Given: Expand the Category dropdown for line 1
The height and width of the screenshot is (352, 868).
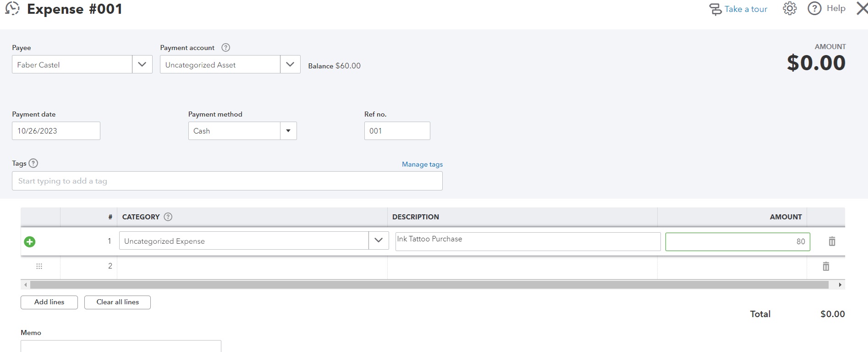Looking at the screenshot, I should (379, 240).
